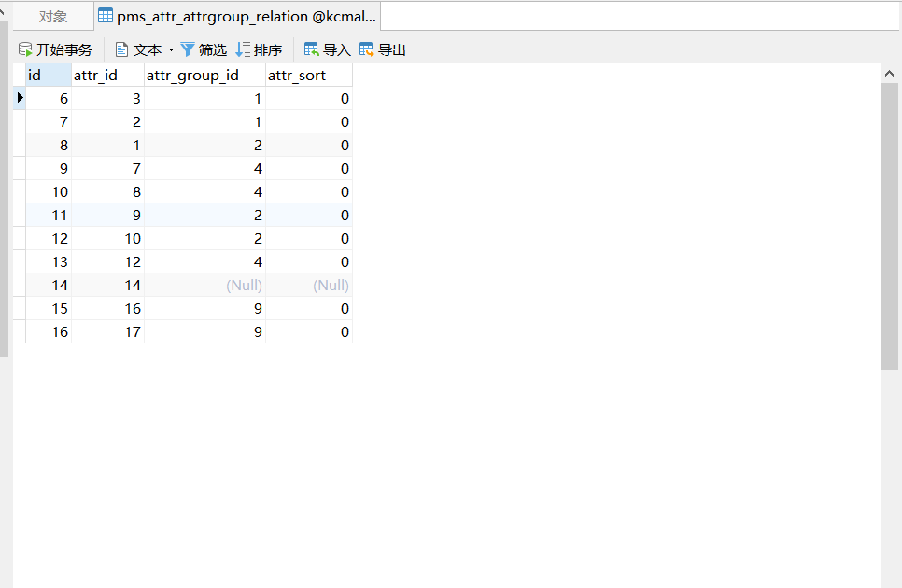Select the attr_id cell in row id 9
This screenshot has height=588, width=902.
pyautogui.click(x=107, y=168)
